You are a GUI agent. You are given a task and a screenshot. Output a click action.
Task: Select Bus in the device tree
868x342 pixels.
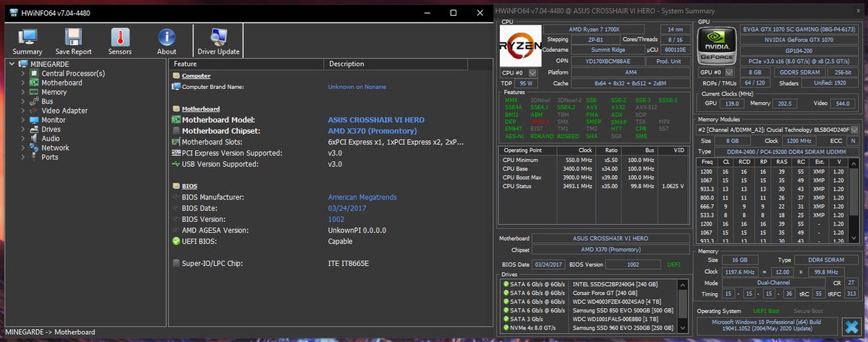point(47,101)
